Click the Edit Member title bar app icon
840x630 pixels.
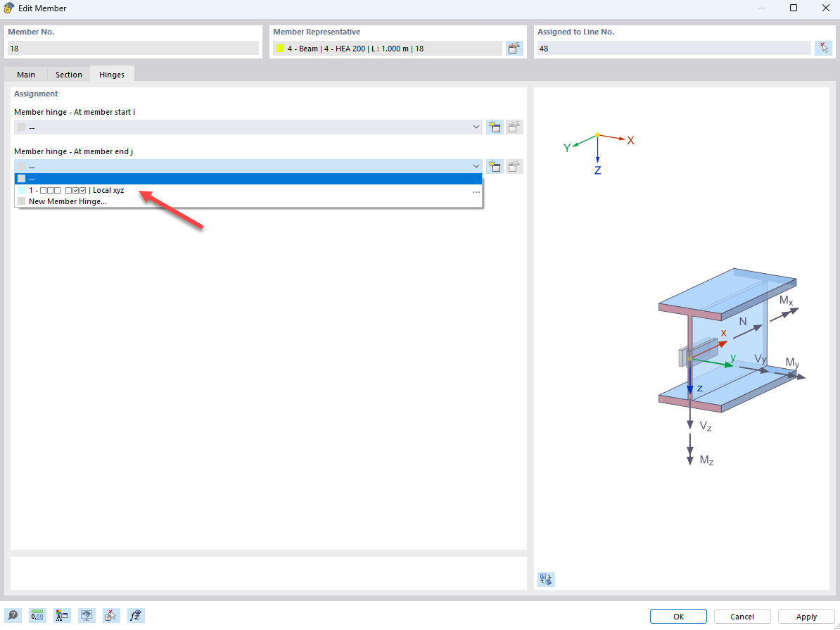8,8
